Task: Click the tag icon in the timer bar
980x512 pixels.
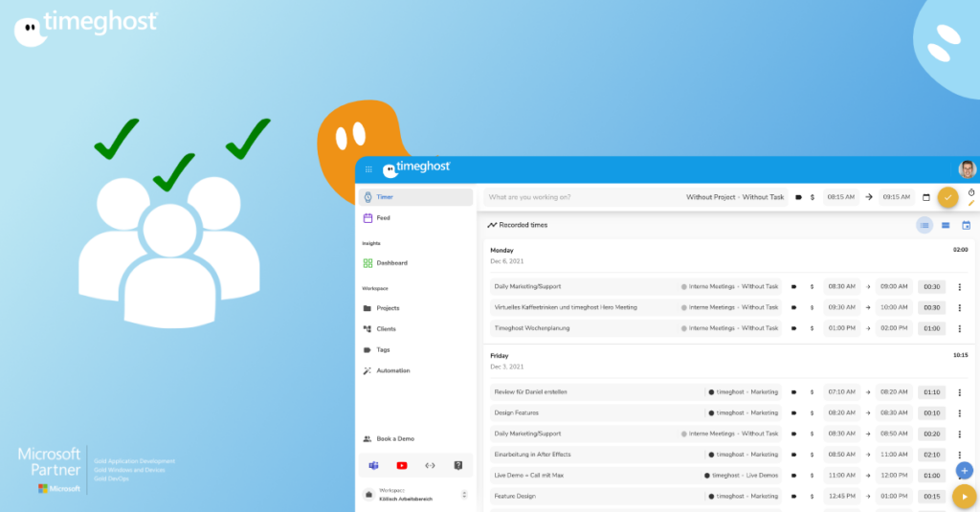Action: tap(797, 197)
